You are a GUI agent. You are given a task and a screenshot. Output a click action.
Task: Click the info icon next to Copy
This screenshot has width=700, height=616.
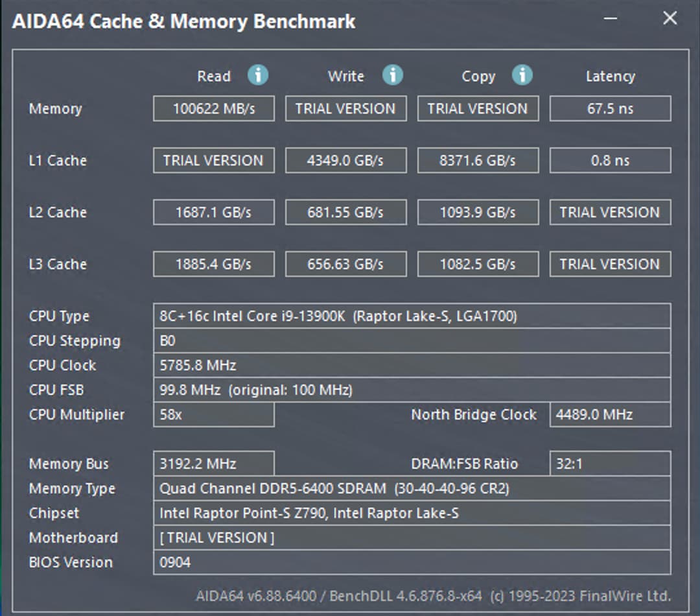[x=522, y=75]
